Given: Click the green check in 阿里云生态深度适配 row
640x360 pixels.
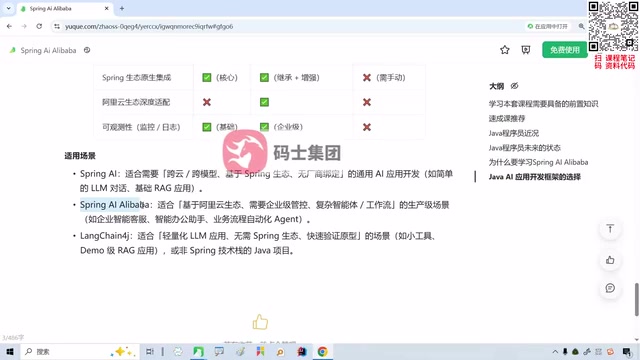Looking at the screenshot, I should (x=264, y=102).
